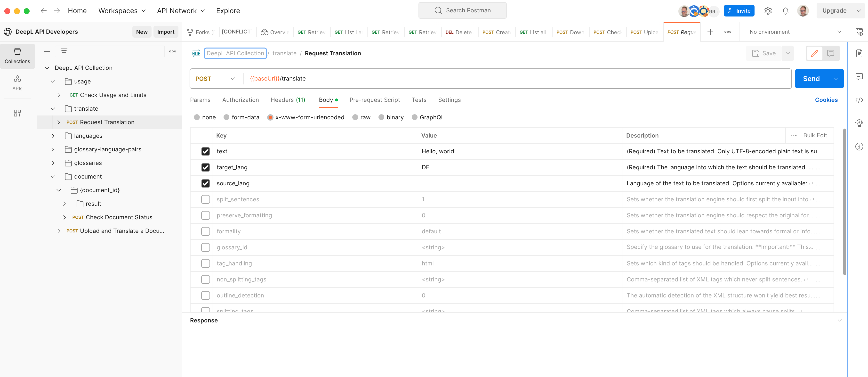868x377 pixels.
Task: Open the Pre-request Script tab
Action: coord(374,100)
